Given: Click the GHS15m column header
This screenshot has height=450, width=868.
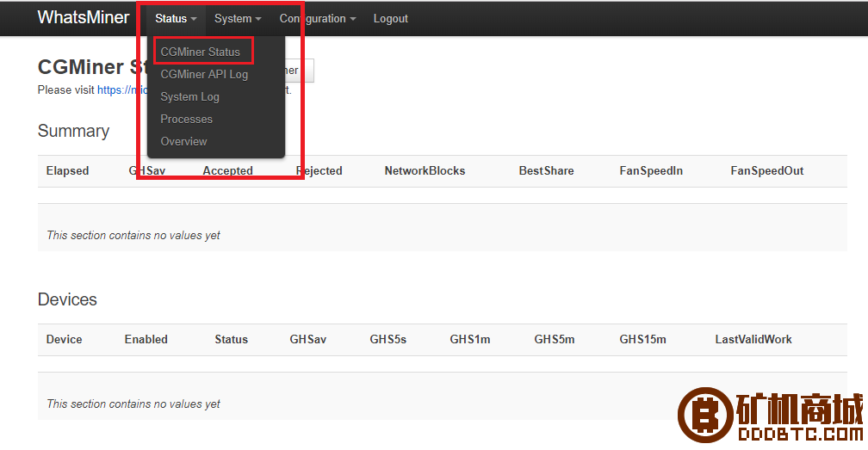Looking at the screenshot, I should (642, 339).
